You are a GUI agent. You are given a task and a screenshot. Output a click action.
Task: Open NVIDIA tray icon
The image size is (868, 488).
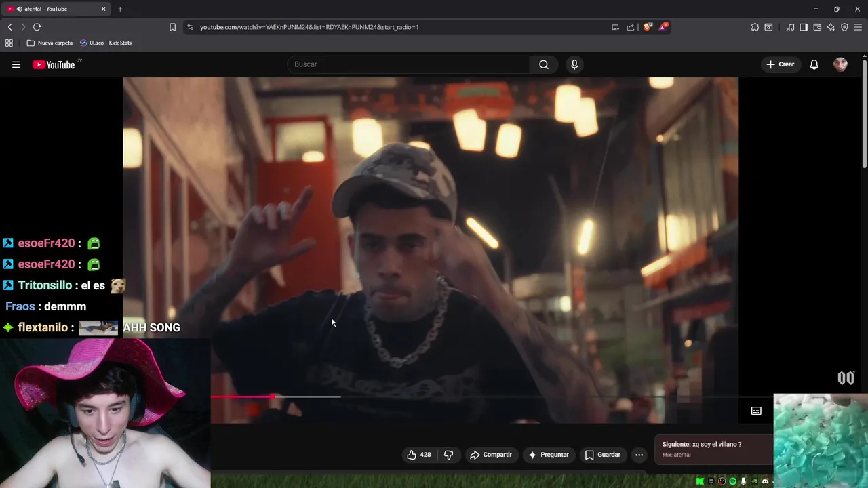click(x=754, y=481)
